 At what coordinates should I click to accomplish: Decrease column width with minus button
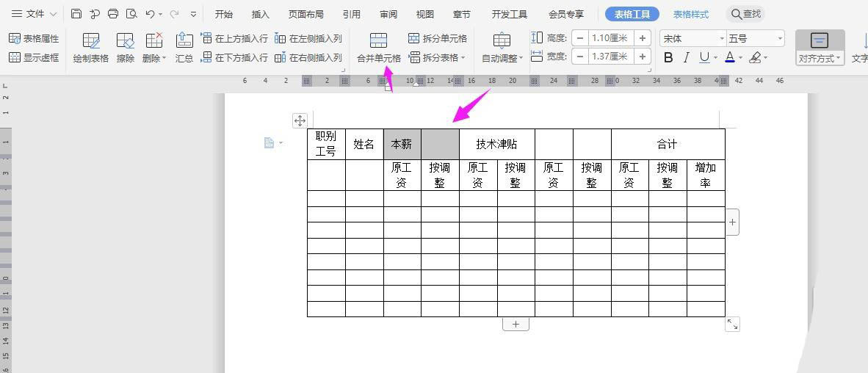580,57
